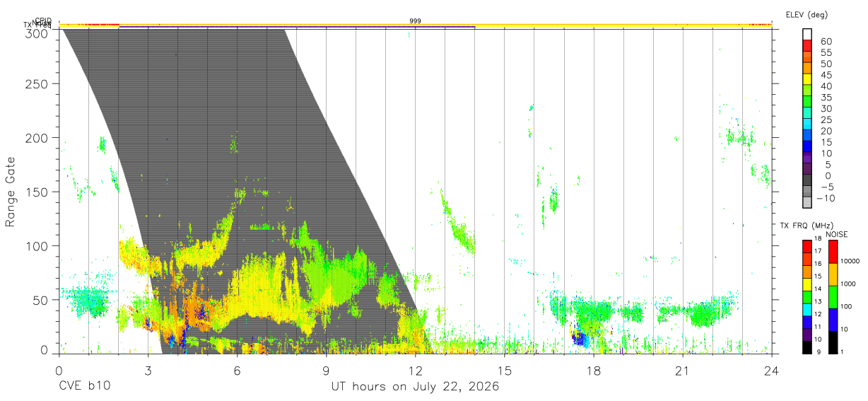Click the blue echo patch near hour 17.5
This screenshot has width=868, height=401.
pos(580,339)
